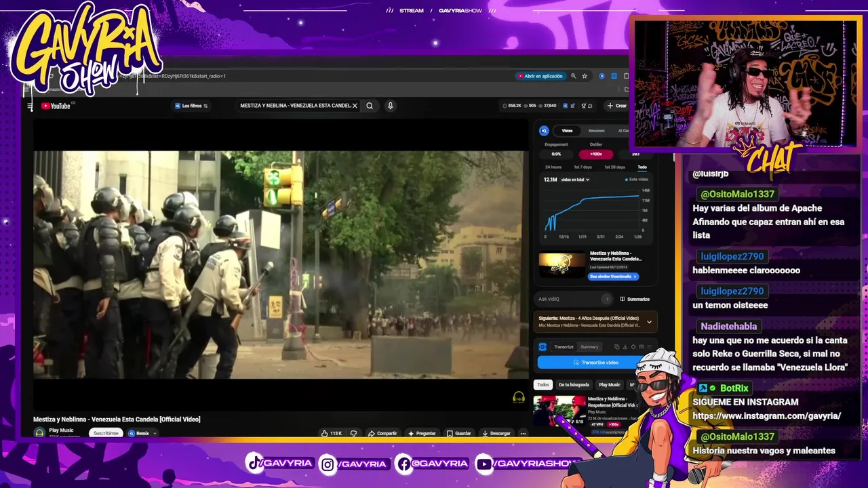Click the browser zoom magnifier icon
Image resolution: width=868 pixels, height=488 pixels.
point(574,76)
